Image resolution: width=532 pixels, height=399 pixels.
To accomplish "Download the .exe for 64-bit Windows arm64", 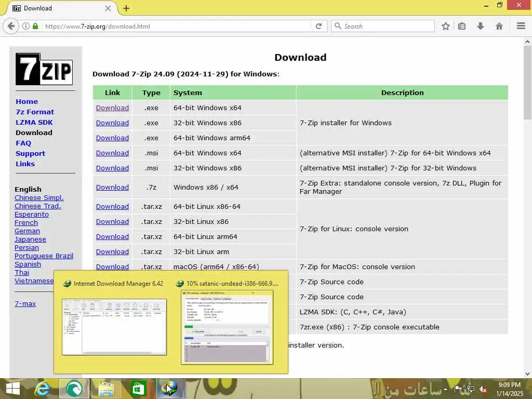I will (x=112, y=138).
